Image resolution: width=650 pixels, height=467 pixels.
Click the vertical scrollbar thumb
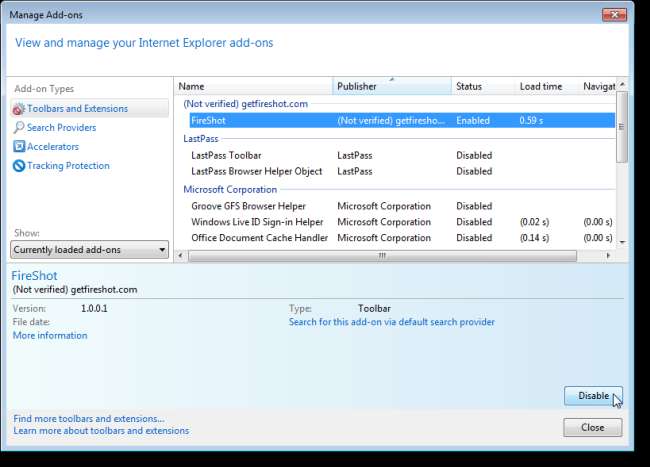point(622,127)
